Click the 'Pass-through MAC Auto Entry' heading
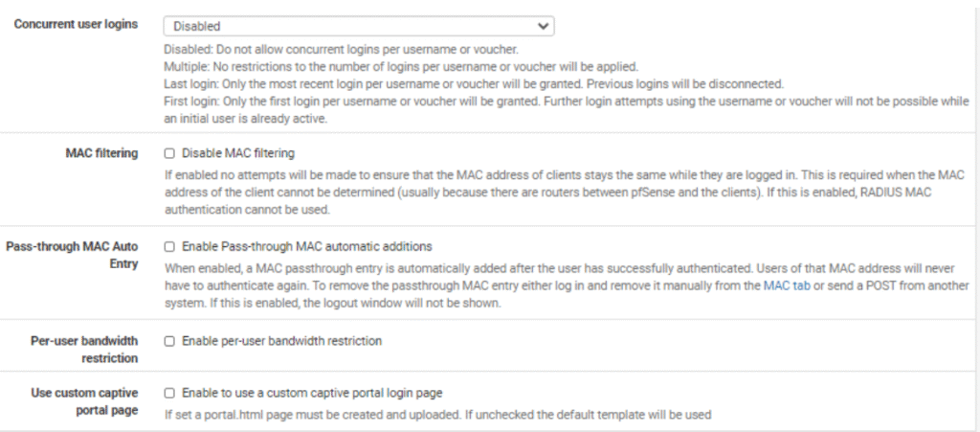 pos(73,254)
